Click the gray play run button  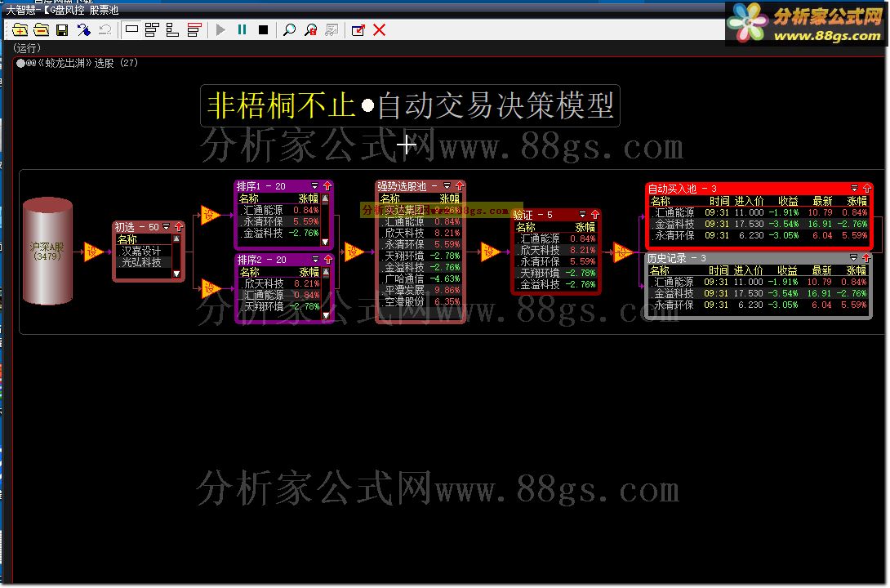220,30
